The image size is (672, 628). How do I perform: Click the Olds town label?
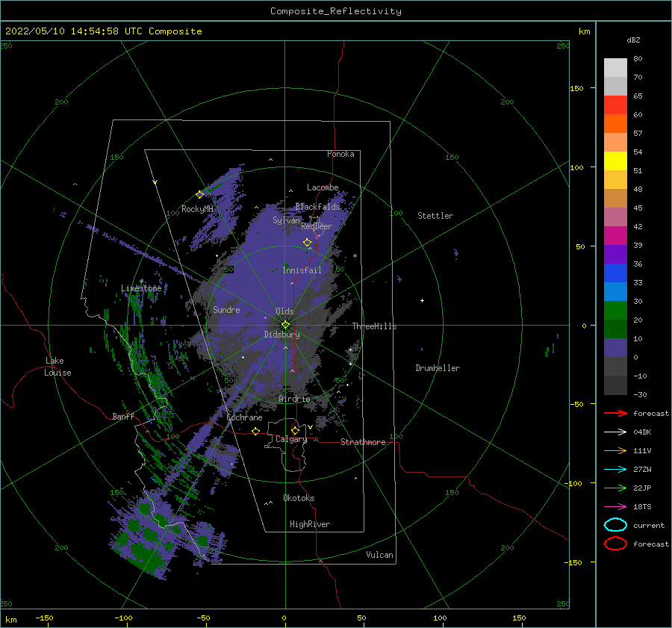point(284,311)
